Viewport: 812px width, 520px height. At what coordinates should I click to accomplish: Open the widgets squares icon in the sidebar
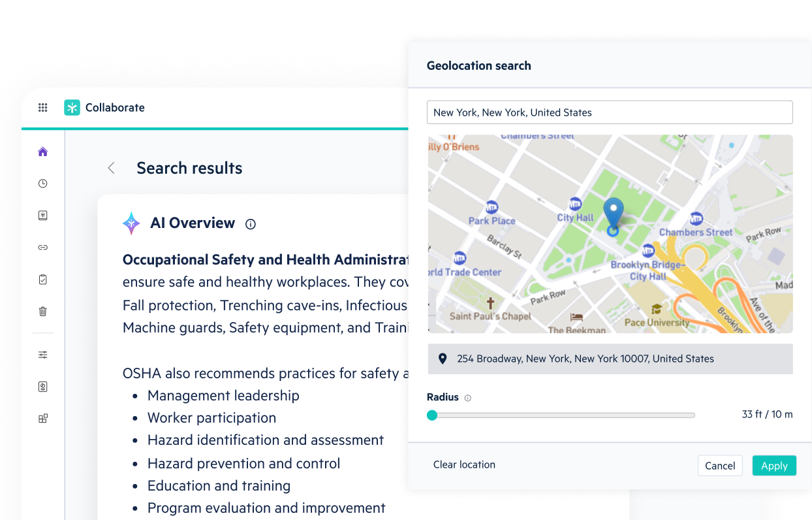coord(43,419)
